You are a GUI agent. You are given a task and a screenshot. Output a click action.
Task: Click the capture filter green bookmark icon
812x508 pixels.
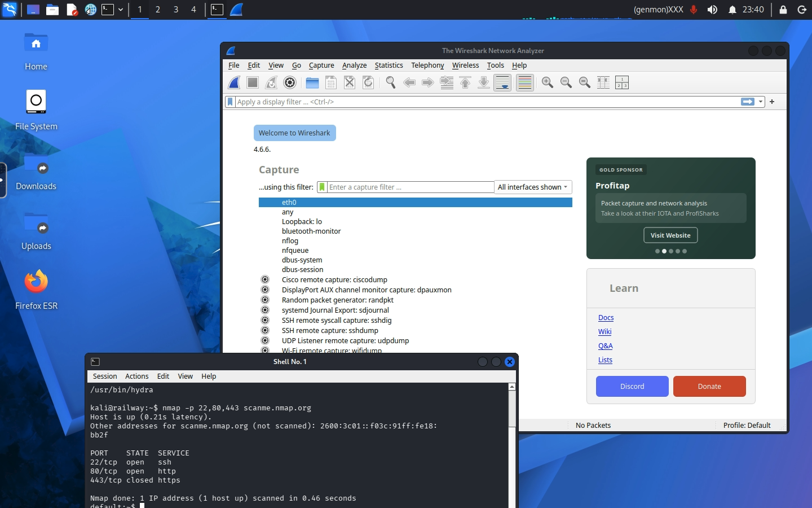(322, 187)
